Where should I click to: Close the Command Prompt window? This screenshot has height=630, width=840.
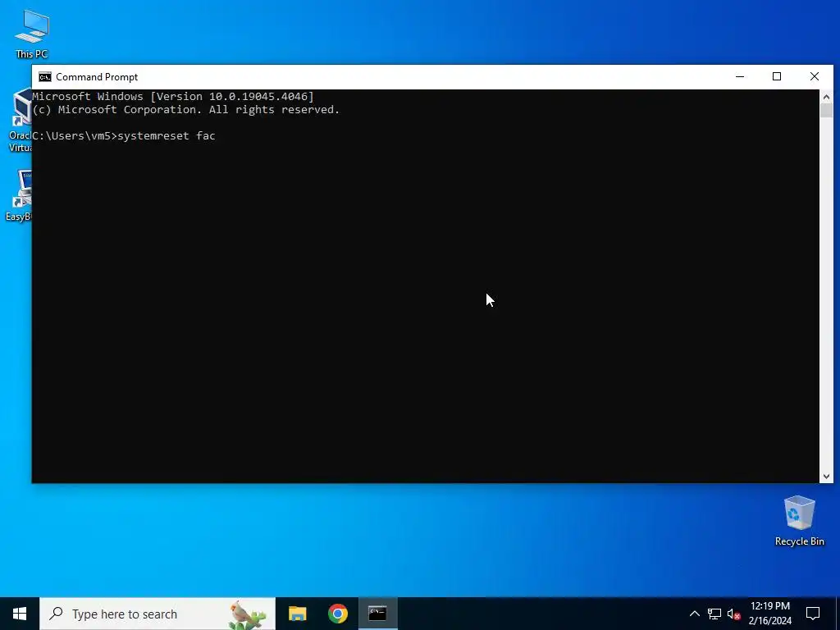click(x=815, y=76)
